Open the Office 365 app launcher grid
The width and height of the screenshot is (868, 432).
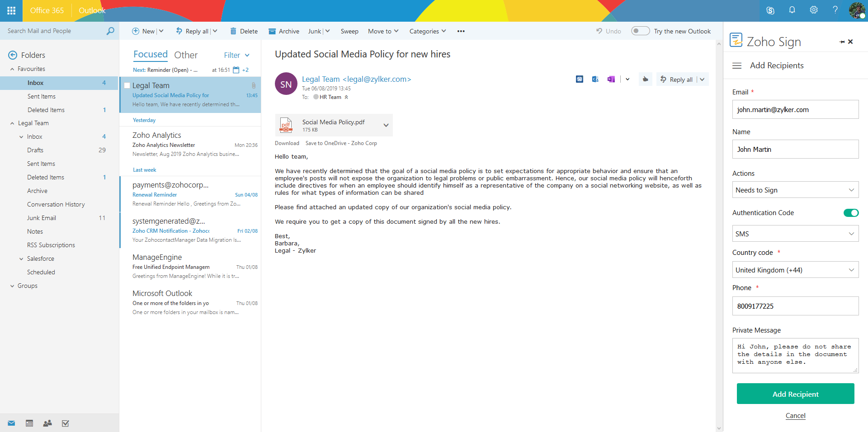[x=11, y=10]
